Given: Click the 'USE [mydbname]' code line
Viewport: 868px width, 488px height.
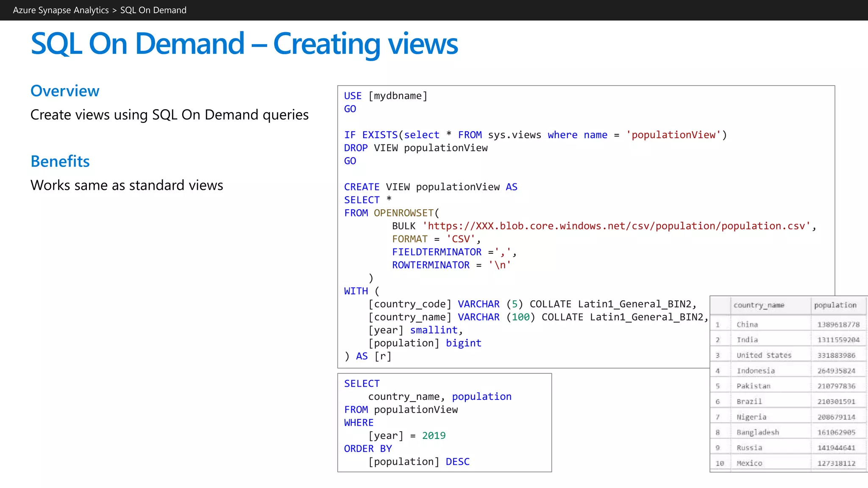Looking at the screenshot, I should (386, 96).
